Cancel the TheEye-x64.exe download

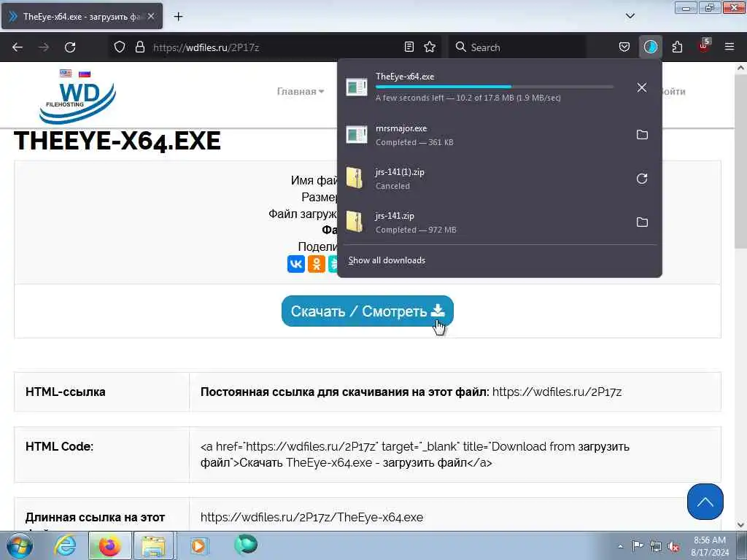click(x=642, y=87)
